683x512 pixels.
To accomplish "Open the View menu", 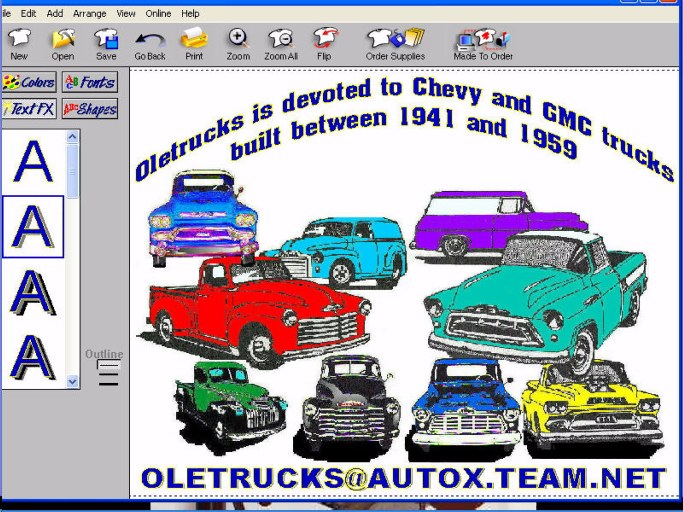I will pyautogui.click(x=126, y=14).
